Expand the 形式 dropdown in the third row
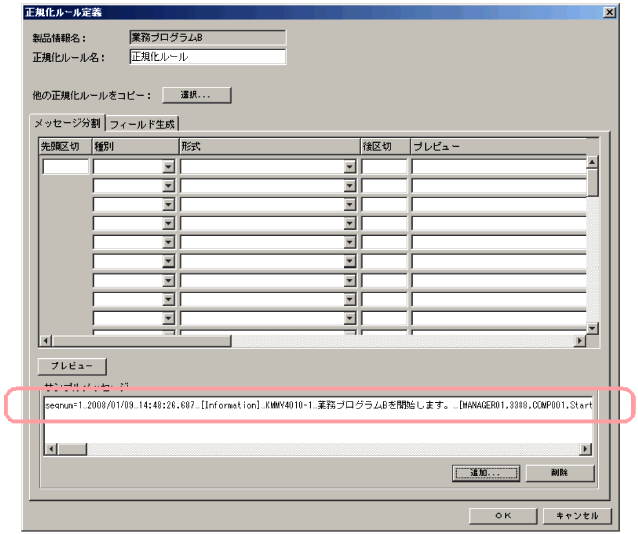 point(350,205)
